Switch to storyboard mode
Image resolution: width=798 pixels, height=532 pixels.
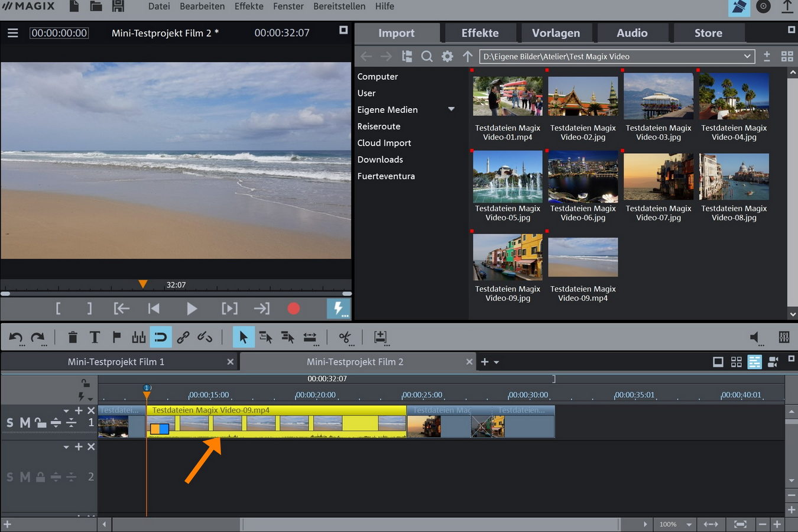tap(718, 362)
